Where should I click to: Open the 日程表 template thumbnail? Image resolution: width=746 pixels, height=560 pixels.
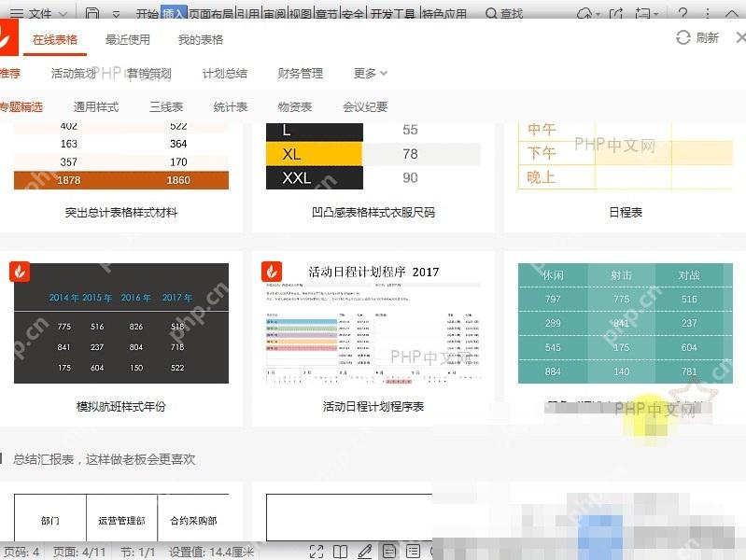(626, 157)
